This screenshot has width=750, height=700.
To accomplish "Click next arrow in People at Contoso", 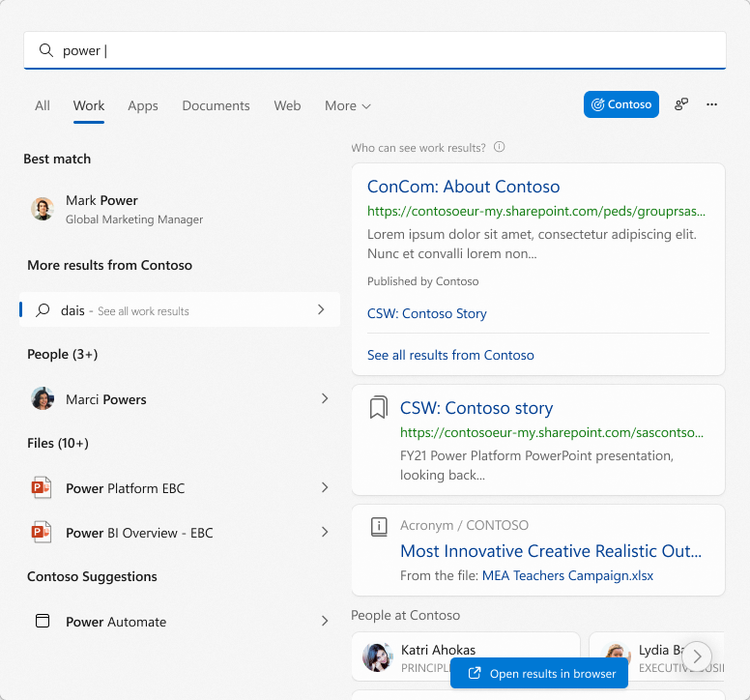I will [697, 656].
